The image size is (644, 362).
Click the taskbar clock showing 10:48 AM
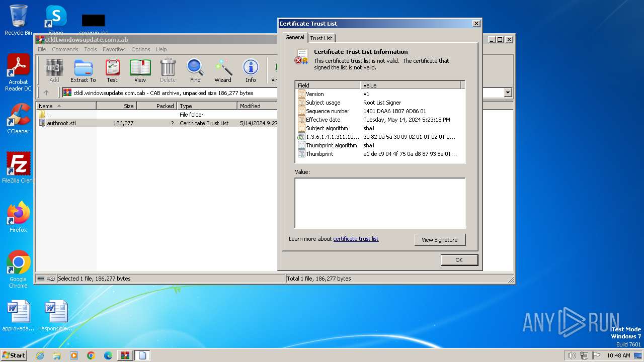(618, 355)
